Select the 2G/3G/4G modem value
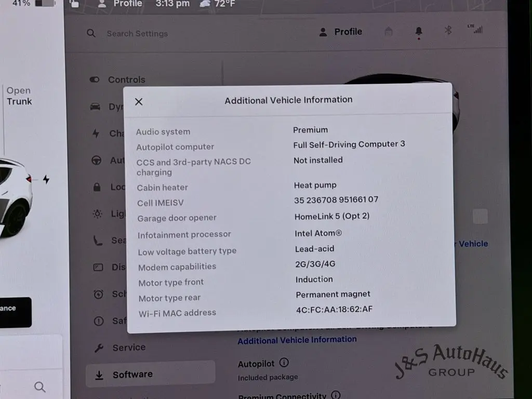 pyautogui.click(x=315, y=264)
